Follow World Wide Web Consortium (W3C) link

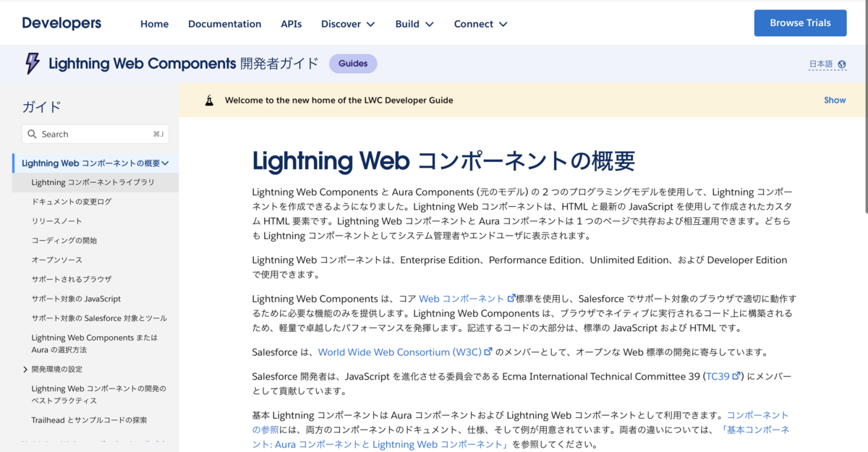tap(400, 352)
